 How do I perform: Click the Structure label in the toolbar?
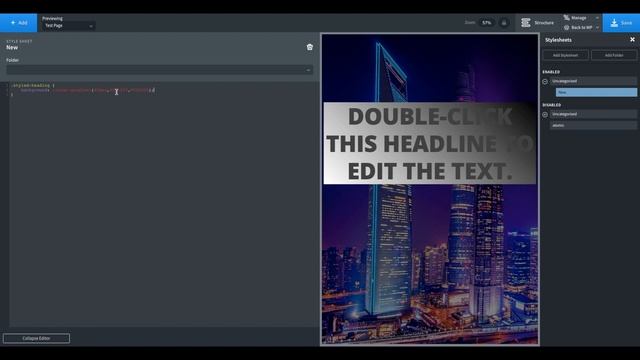pyautogui.click(x=544, y=23)
